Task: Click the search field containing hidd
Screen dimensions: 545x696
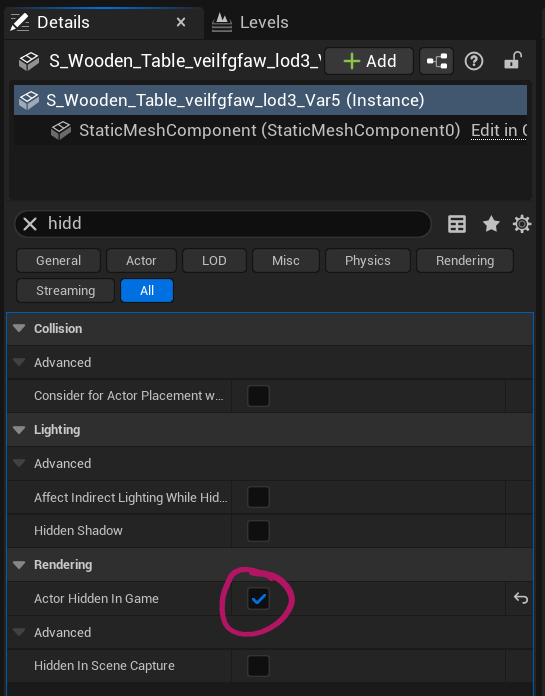Action: point(223,224)
